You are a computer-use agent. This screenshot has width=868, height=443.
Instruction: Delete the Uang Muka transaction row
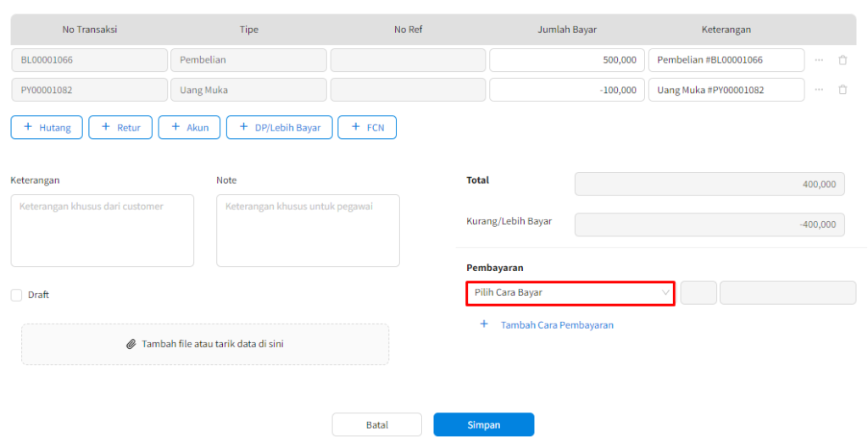(842, 90)
